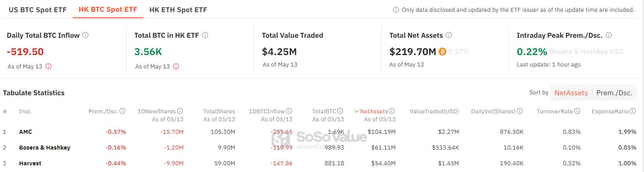
Task: Click orange Bitcoin icon beside $219.70M
Action: [x=442, y=52]
